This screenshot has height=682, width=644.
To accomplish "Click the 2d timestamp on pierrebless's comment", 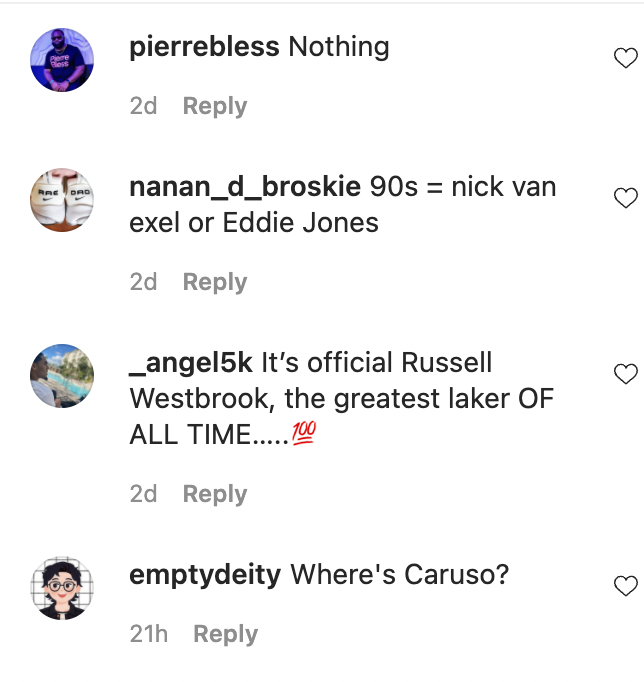I will (x=143, y=106).
